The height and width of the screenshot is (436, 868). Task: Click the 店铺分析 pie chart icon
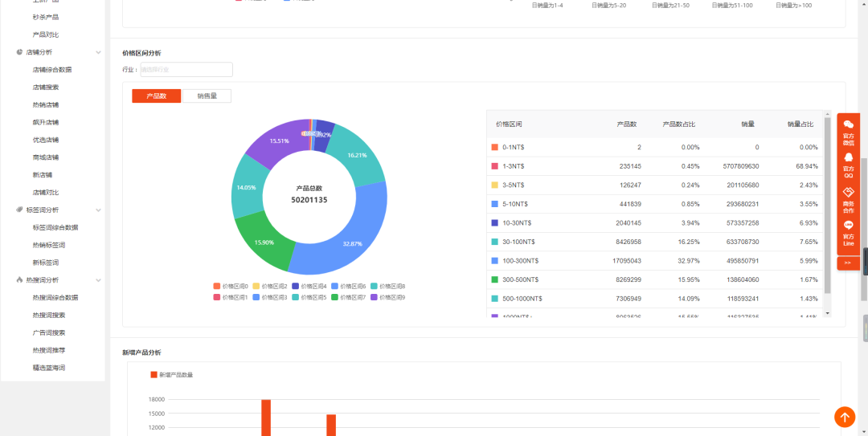[x=19, y=52]
